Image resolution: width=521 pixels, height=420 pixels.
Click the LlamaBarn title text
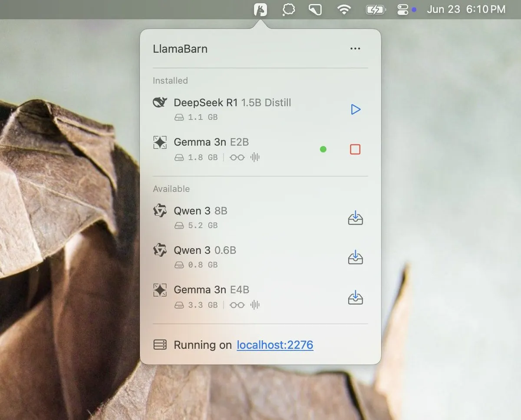(x=180, y=49)
